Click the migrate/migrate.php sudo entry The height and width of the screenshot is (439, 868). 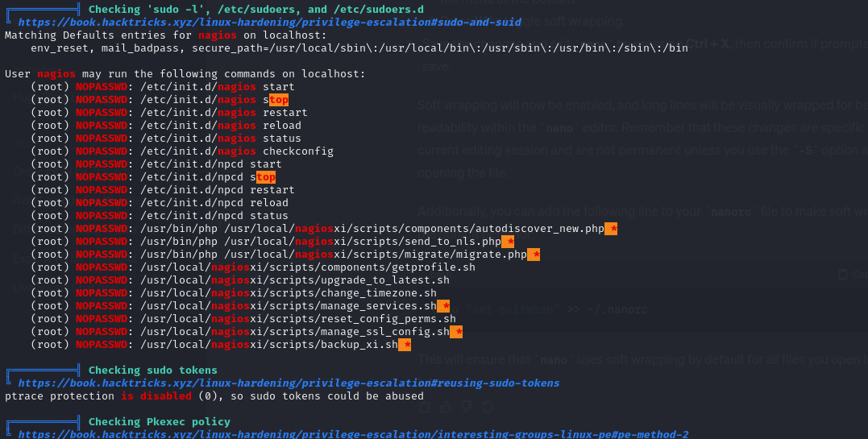[x=285, y=254]
